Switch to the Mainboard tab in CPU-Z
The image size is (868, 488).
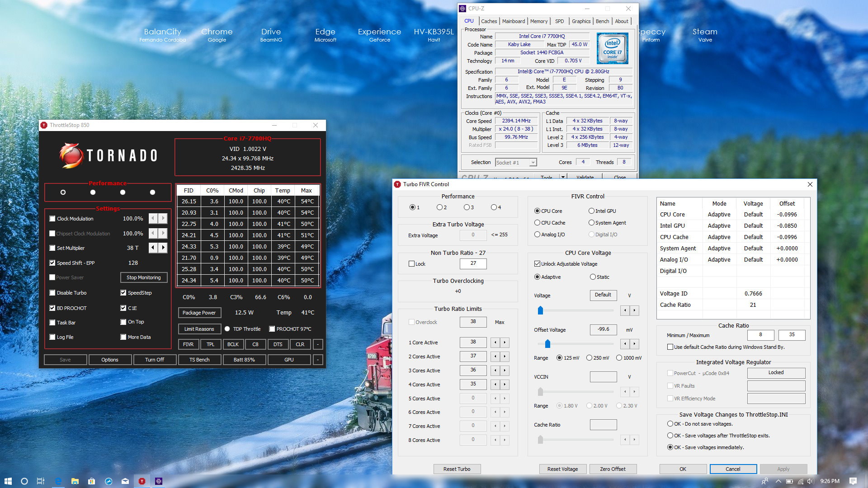[x=514, y=21]
